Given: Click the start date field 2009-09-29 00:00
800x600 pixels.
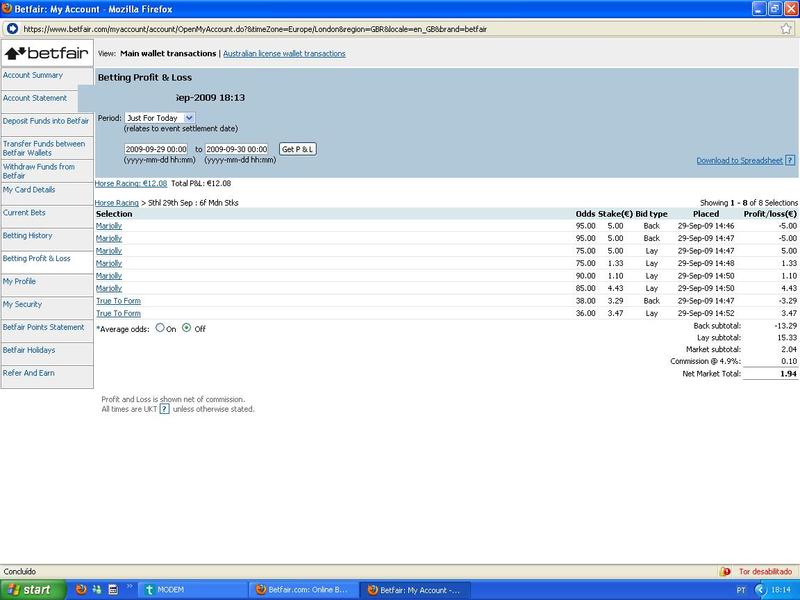Looking at the screenshot, I should (x=156, y=149).
